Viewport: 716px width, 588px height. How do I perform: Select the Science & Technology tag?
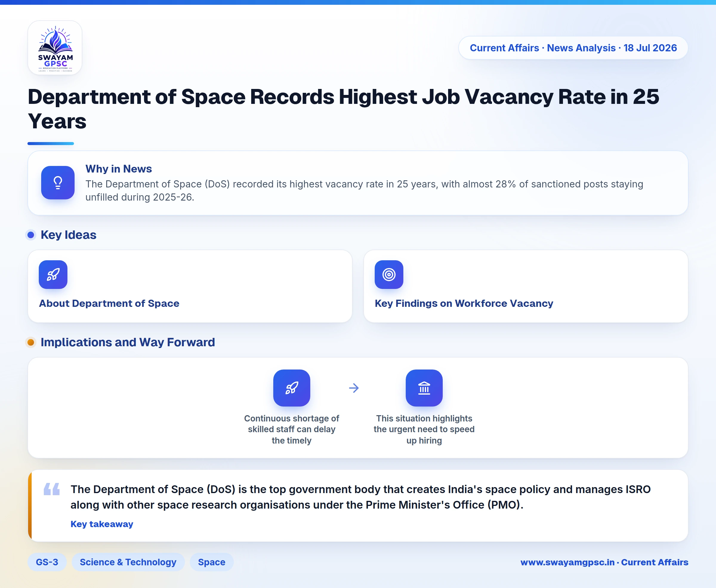coord(128,562)
